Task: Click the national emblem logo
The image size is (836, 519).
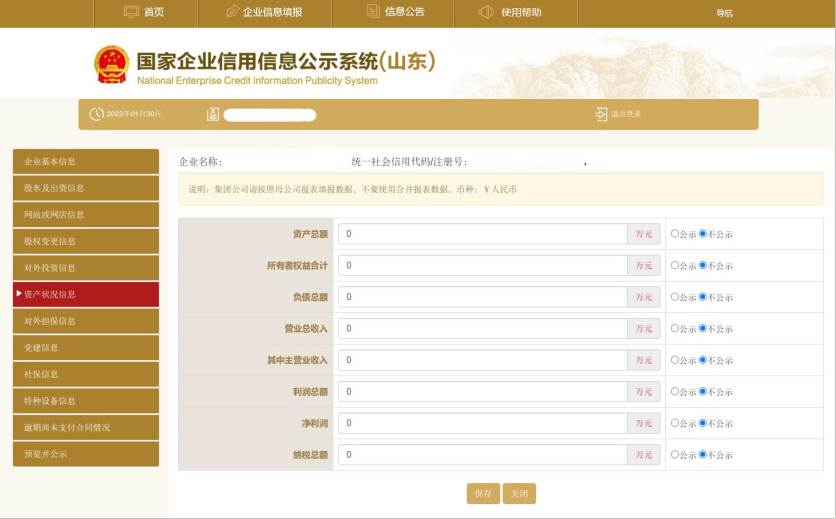Action: (112, 64)
